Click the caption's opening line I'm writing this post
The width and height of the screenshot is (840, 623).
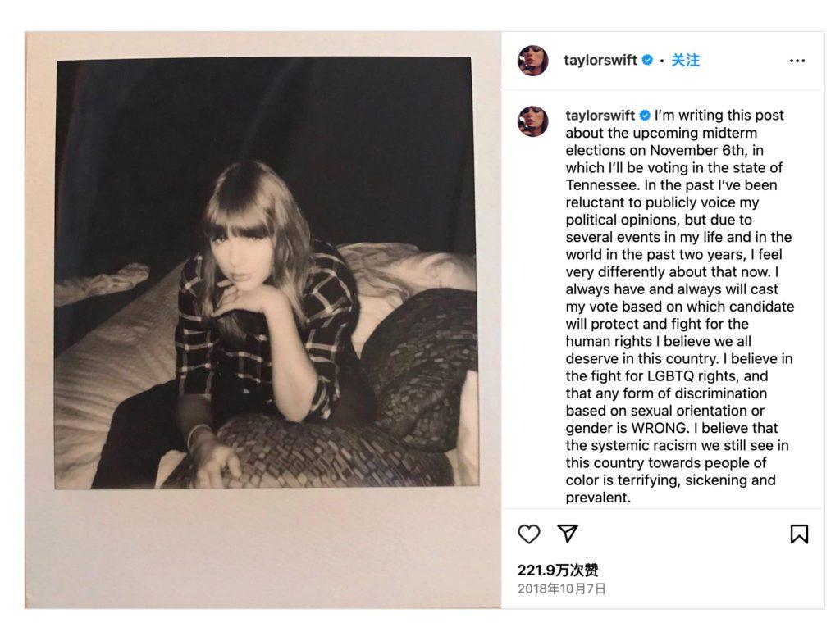tap(719, 115)
